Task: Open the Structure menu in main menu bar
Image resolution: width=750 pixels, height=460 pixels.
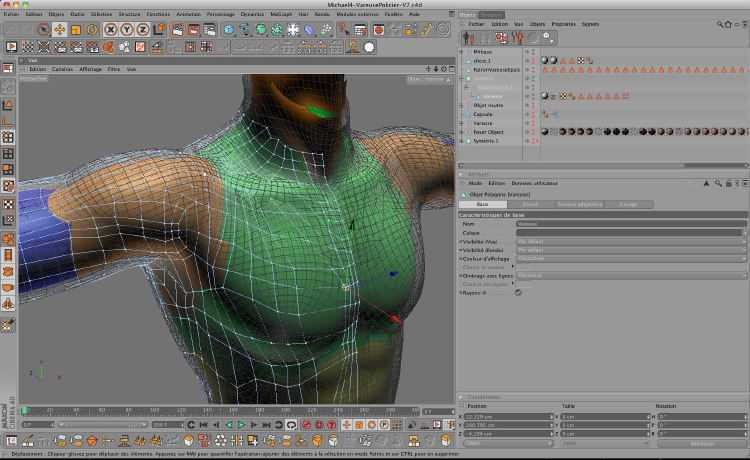Action: point(129,14)
